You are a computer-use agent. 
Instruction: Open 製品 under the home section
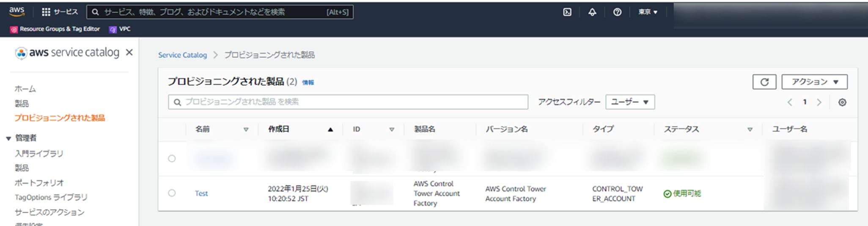click(x=22, y=104)
